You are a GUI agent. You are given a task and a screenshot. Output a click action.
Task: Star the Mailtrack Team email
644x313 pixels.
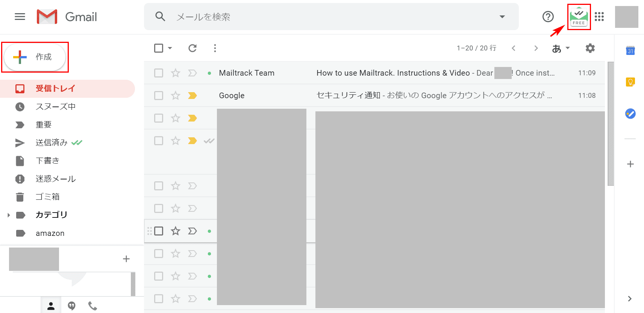(176, 73)
